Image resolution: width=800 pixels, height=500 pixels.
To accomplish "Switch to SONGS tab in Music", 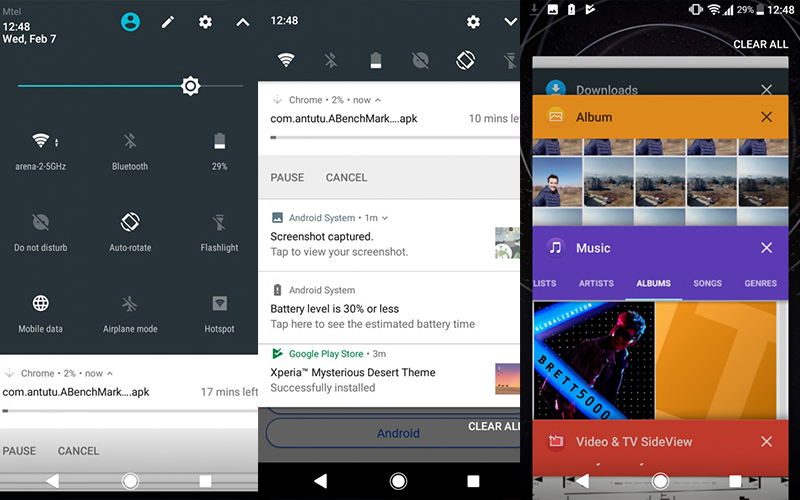I will pos(708,283).
